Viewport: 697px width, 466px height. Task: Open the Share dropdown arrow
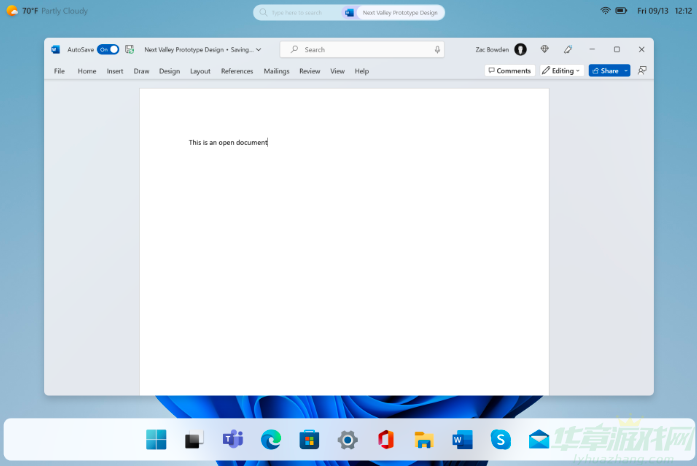(626, 71)
